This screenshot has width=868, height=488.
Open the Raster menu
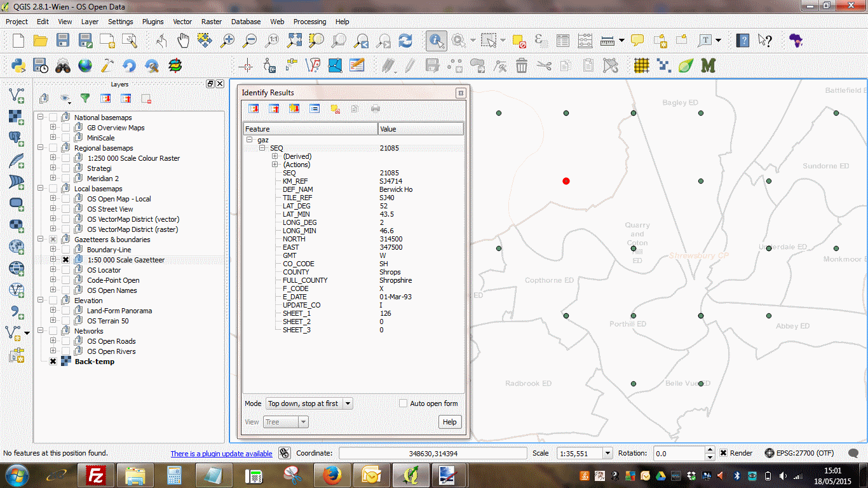[x=212, y=22]
